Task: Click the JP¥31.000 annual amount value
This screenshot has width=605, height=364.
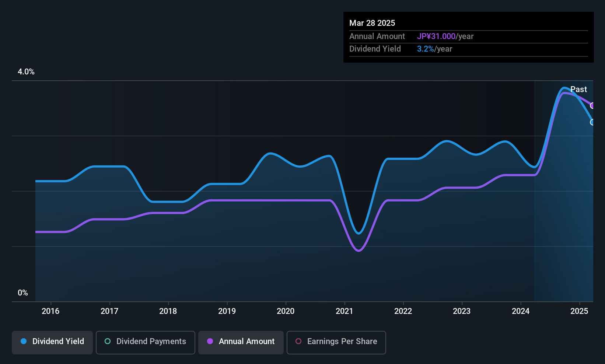Action: [436, 36]
